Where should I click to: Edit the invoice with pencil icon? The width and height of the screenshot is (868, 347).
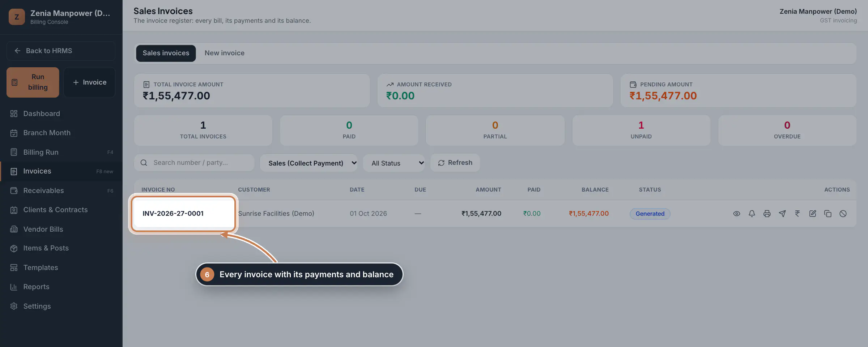pos(812,214)
